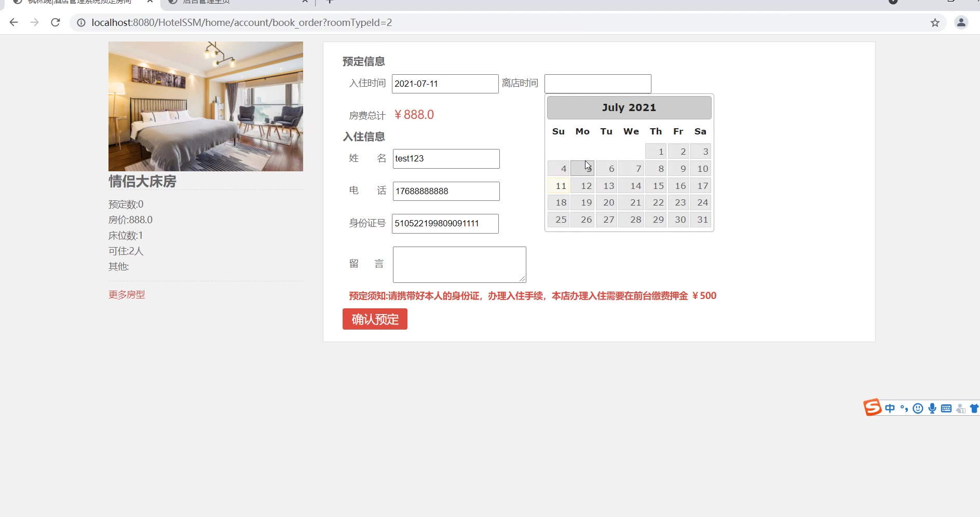This screenshot has width=980, height=517.
Task: Select July 18 in the calendar
Action: [x=558, y=202]
